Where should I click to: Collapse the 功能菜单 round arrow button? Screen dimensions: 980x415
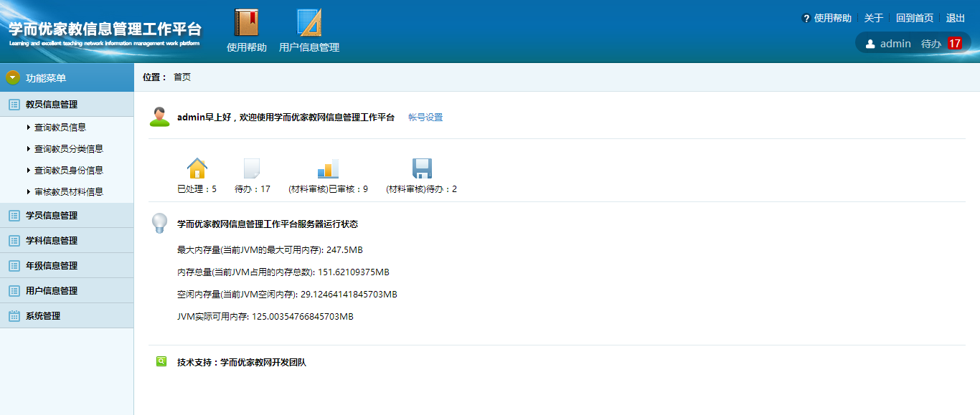coord(13,77)
